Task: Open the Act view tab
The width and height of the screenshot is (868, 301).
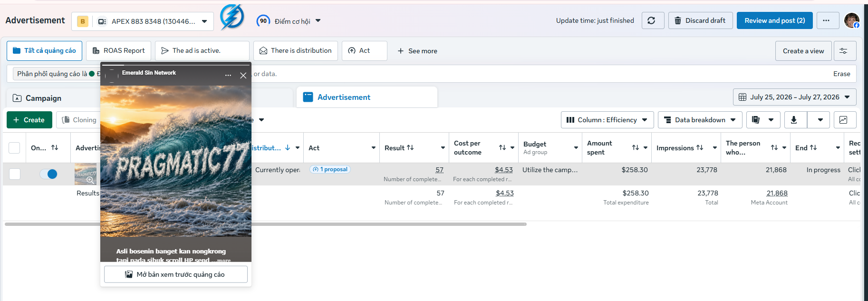Action: pos(365,51)
